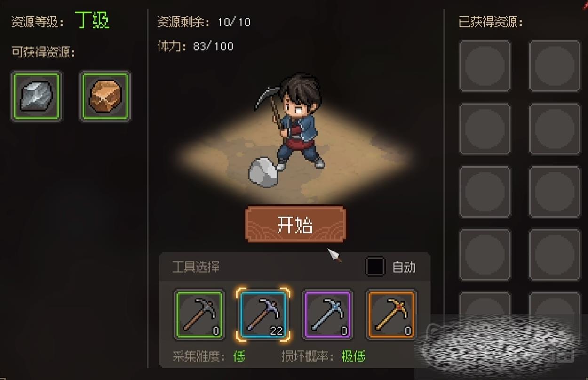Click the second-row left empty resource slot
Viewport: 588px width, 380px height.
(x=485, y=129)
